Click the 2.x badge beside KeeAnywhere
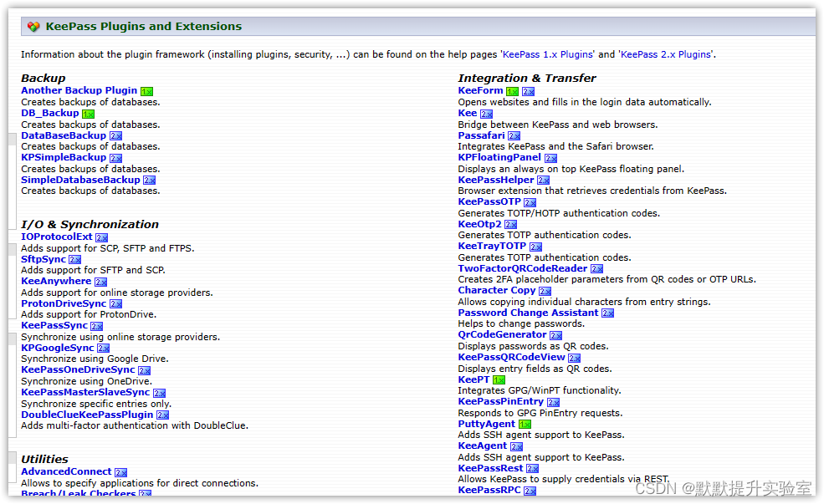 [x=101, y=282]
